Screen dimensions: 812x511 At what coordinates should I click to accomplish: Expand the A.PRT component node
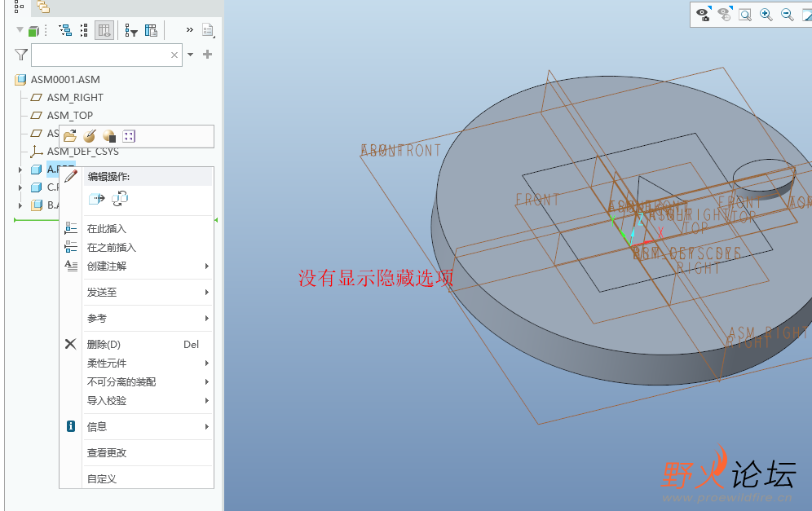(19, 170)
